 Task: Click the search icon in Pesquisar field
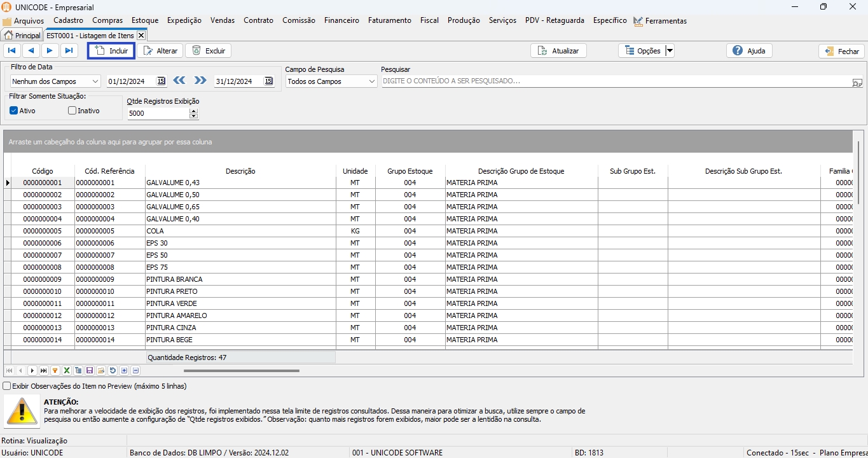pos(857,82)
